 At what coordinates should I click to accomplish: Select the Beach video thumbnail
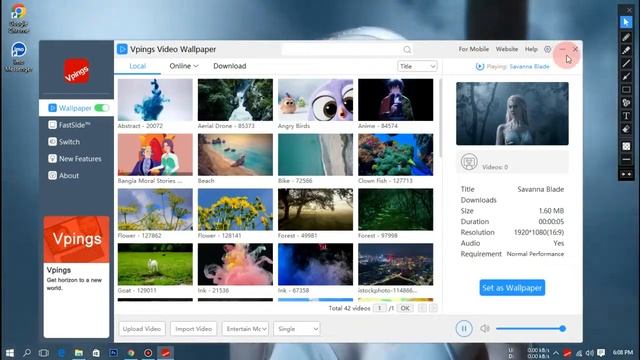click(235, 155)
